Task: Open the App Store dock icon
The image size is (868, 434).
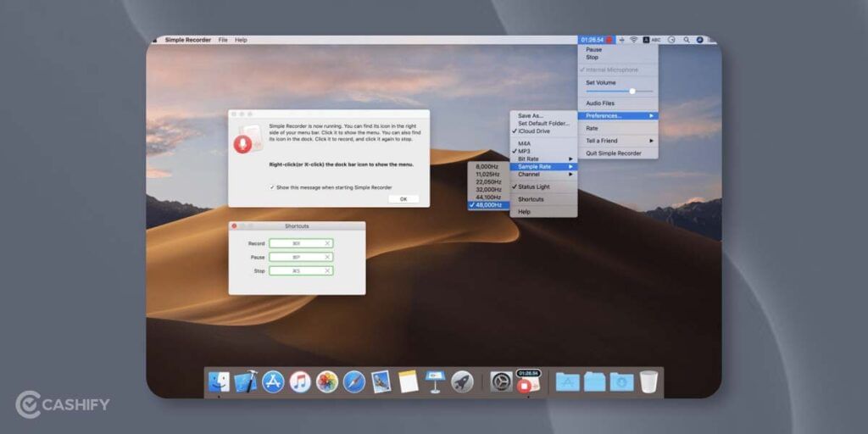Action: click(273, 381)
